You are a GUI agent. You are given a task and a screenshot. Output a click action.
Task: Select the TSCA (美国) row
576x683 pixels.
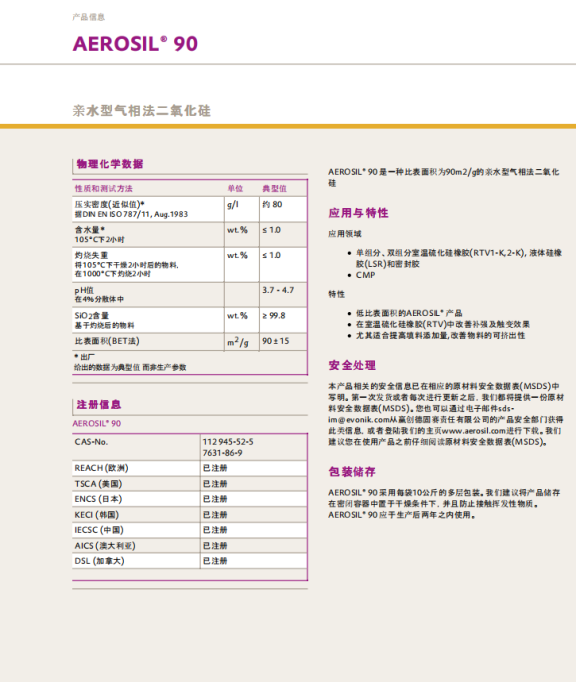190,484
